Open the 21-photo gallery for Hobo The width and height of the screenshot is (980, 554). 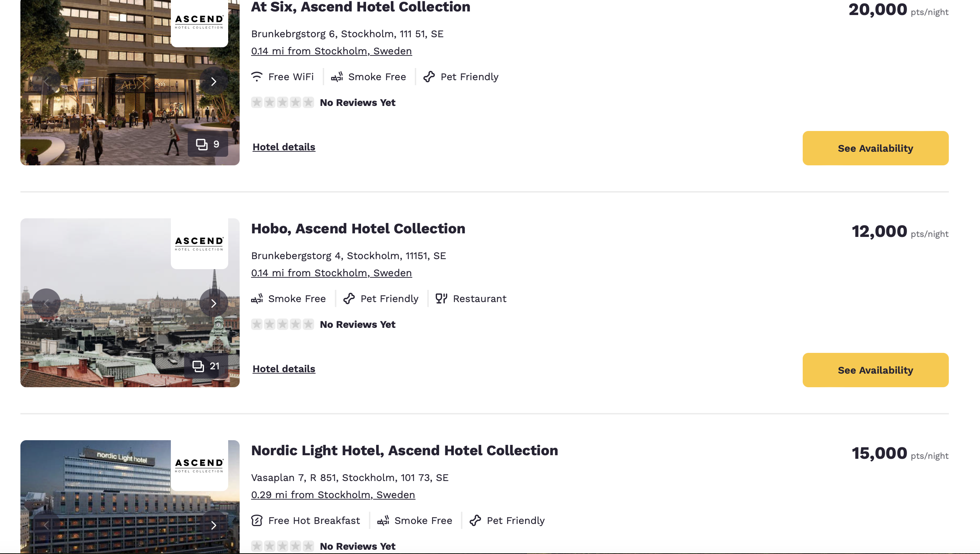(x=206, y=366)
